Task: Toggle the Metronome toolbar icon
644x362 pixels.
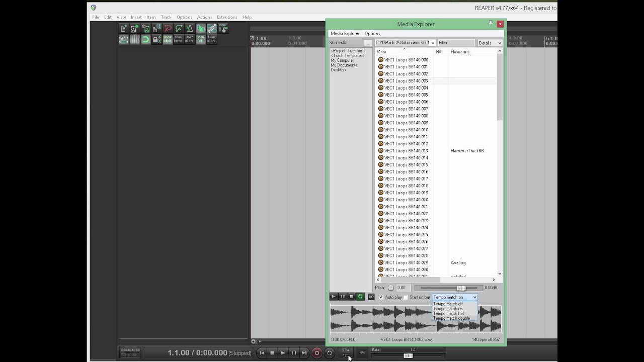Action: click(190, 29)
